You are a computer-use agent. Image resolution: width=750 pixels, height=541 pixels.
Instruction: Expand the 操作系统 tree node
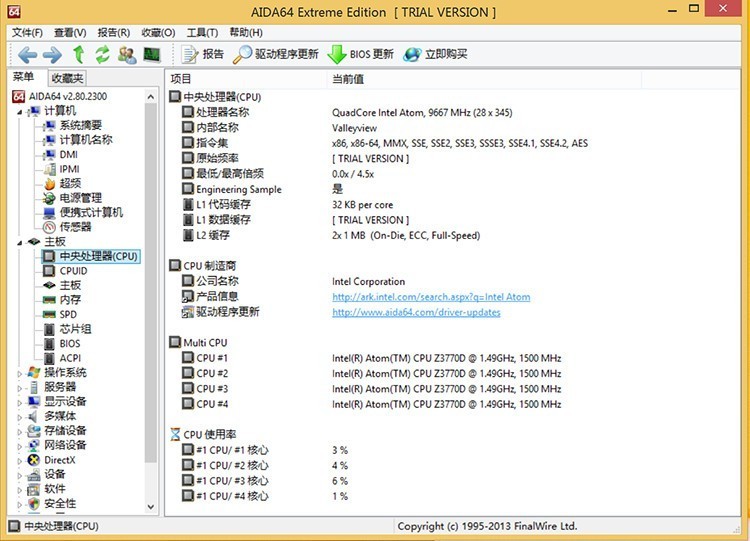tap(20, 372)
